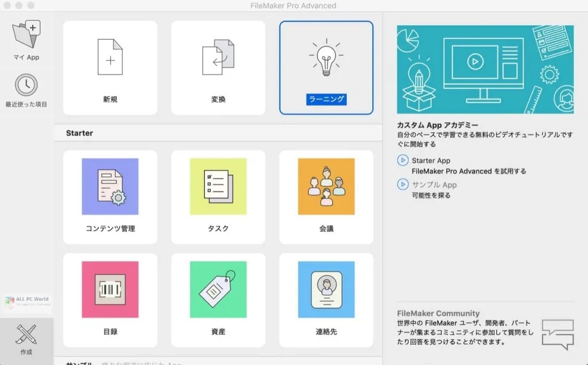
Task: Select the Starter section header
Action: click(x=79, y=133)
